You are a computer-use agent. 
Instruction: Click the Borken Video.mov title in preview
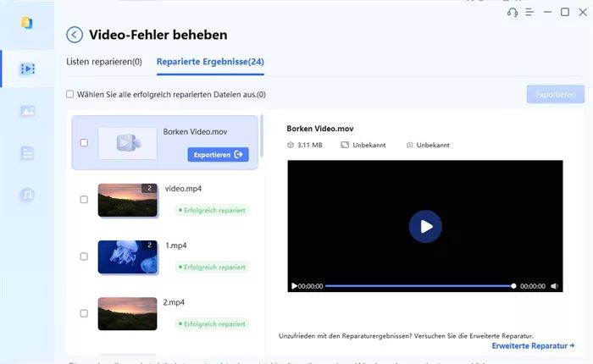320,129
